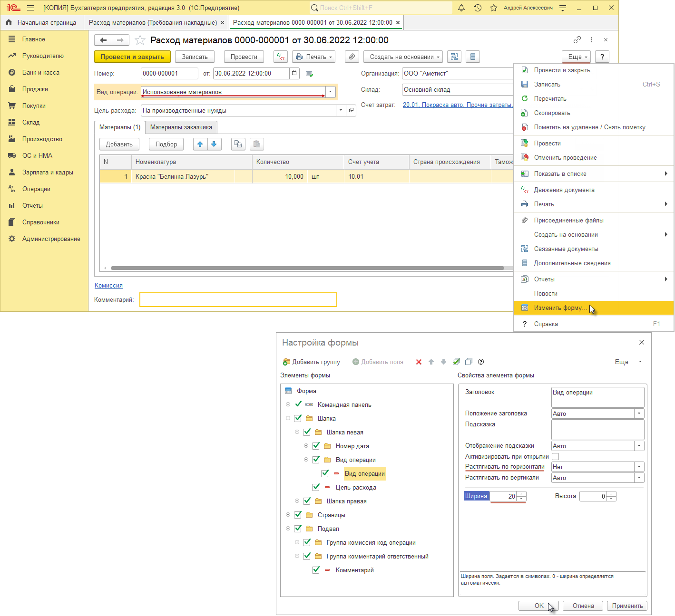Open related documents structure icon
675x616 pixels.
[454, 57]
